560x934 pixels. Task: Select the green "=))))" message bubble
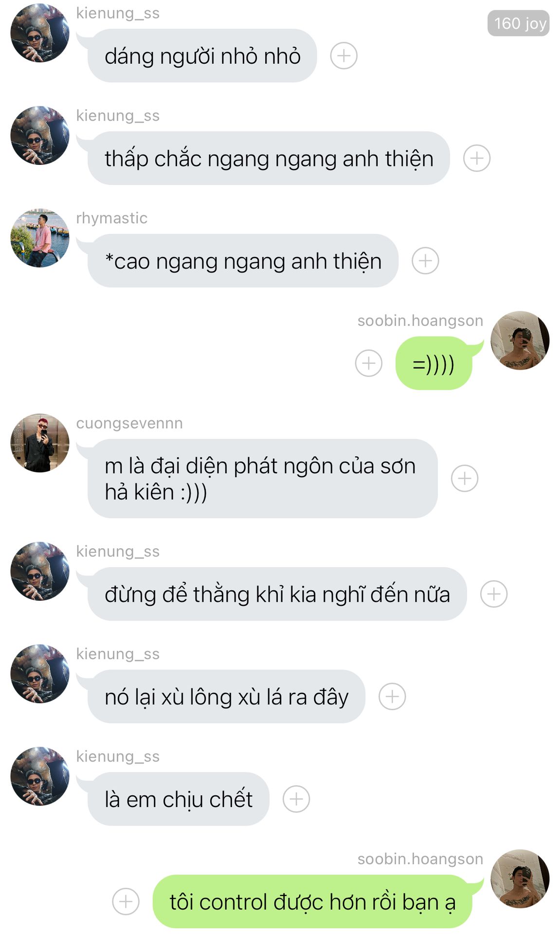click(x=434, y=363)
